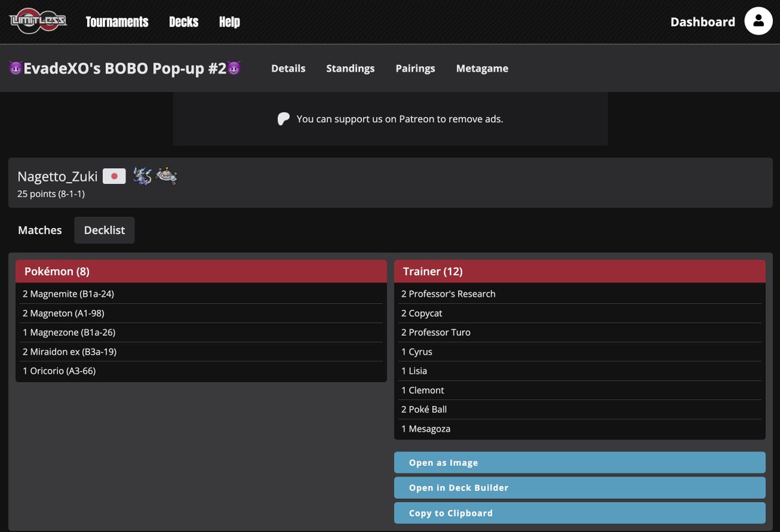The image size is (780, 532).
Task: Open the Metagame page
Action: coord(482,68)
